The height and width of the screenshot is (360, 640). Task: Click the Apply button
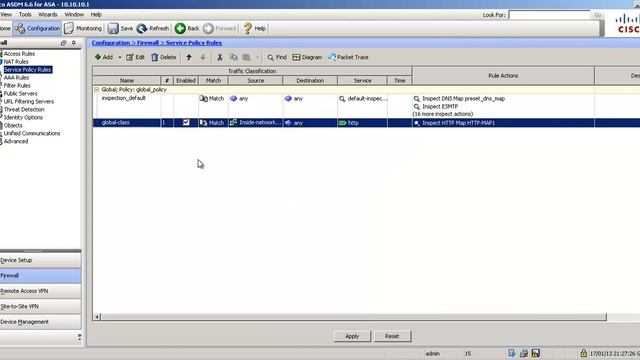pyautogui.click(x=352, y=336)
